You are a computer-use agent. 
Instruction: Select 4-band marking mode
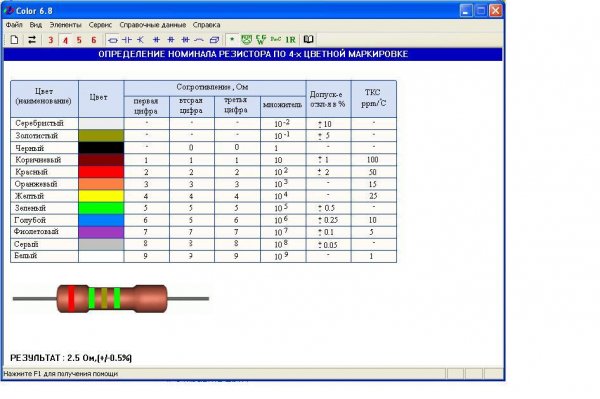[x=65, y=40]
